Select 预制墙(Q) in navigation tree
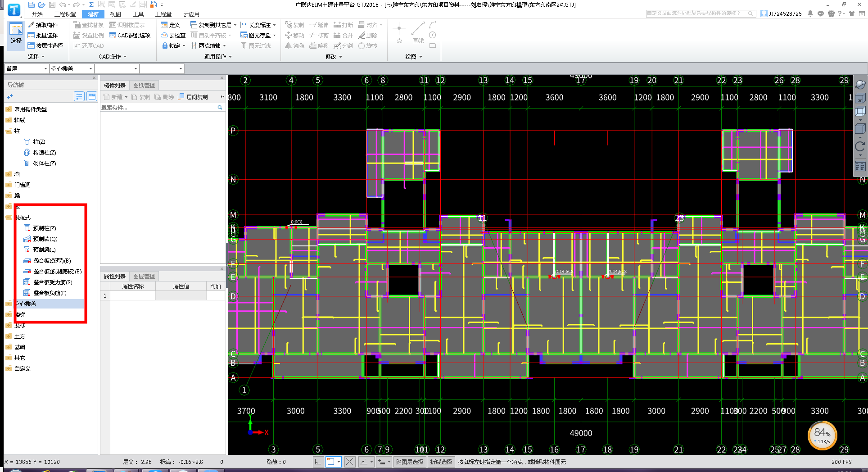Image resolution: width=868 pixels, height=472 pixels. click(45, 239)
